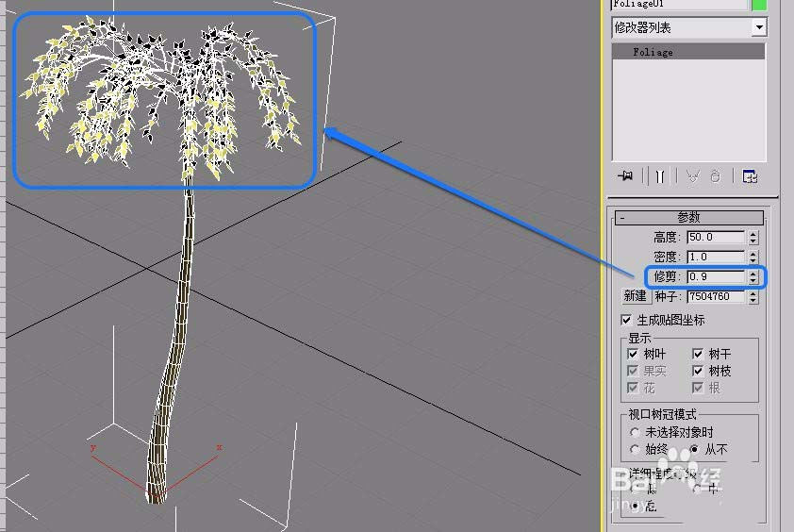Open the 修改器列表 dropdown
The height and width of the screenshot is (532, 794).
[759, 27]
